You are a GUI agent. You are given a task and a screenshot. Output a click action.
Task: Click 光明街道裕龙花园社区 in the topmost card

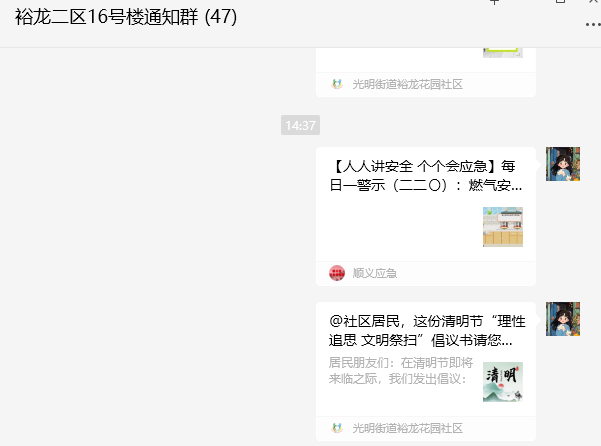coord(407,84)
